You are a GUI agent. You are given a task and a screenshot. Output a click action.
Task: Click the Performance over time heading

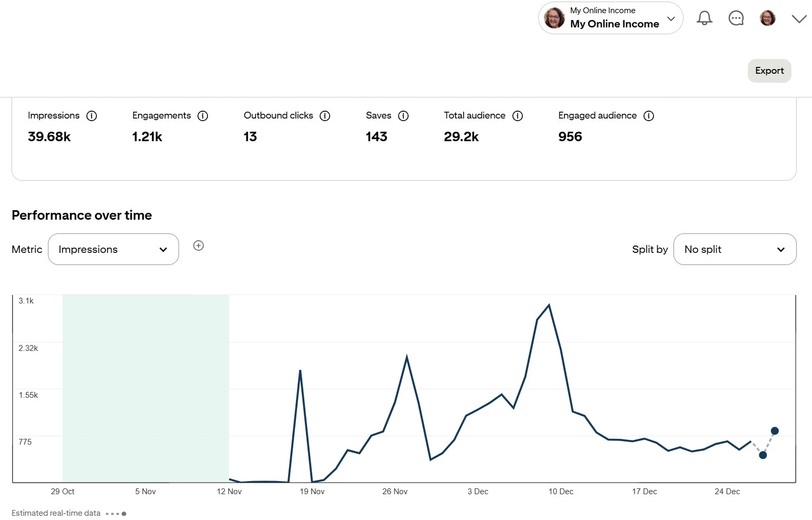tap(82, 215)
